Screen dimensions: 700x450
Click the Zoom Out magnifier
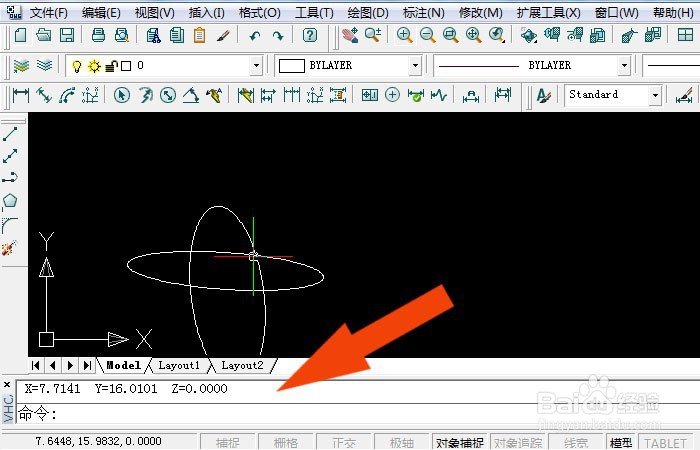[428, 35]
